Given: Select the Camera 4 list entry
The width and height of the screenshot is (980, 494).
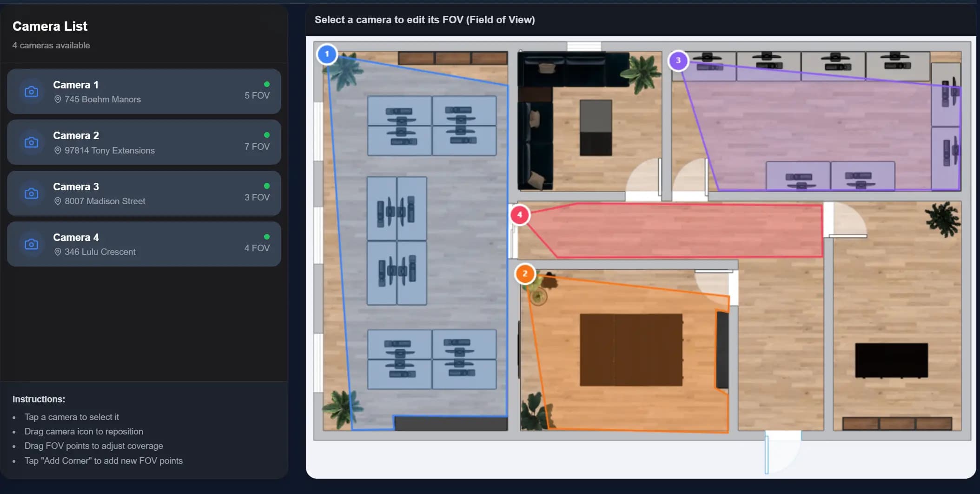Looking at the screenshot, I should tap(144, 244).
